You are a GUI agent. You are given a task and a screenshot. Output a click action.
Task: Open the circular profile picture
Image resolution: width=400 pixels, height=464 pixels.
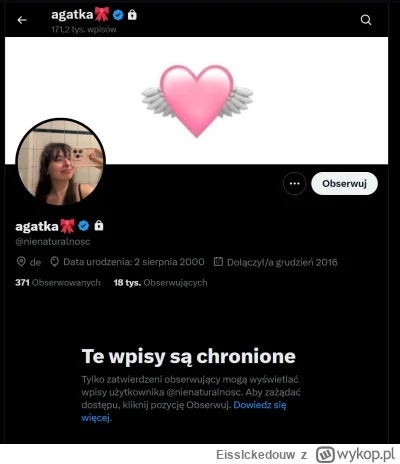tap(61, 162)
